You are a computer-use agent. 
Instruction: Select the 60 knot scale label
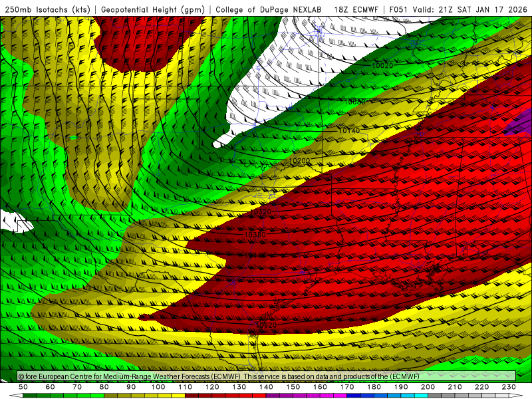pyautogui.click(x=50, y=387)
